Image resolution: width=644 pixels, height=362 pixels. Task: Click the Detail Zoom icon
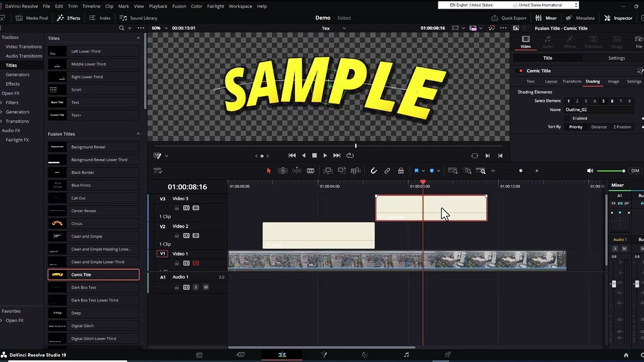(468, 171)
